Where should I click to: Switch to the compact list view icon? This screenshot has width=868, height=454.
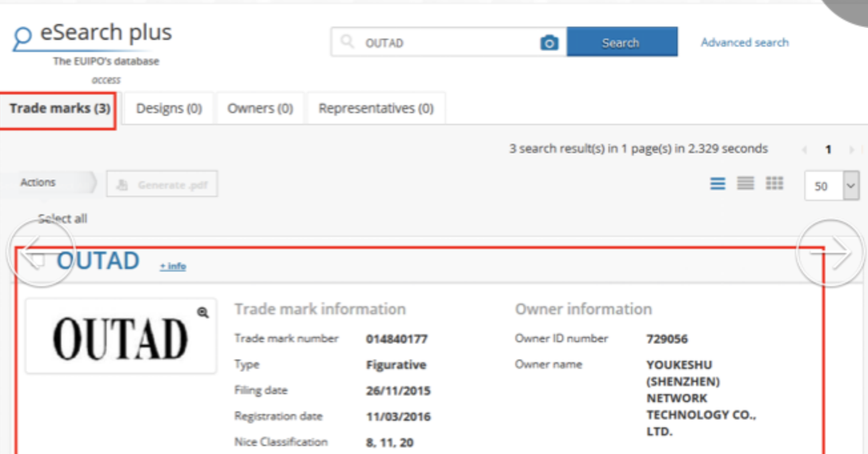click(x=746, y=184)
